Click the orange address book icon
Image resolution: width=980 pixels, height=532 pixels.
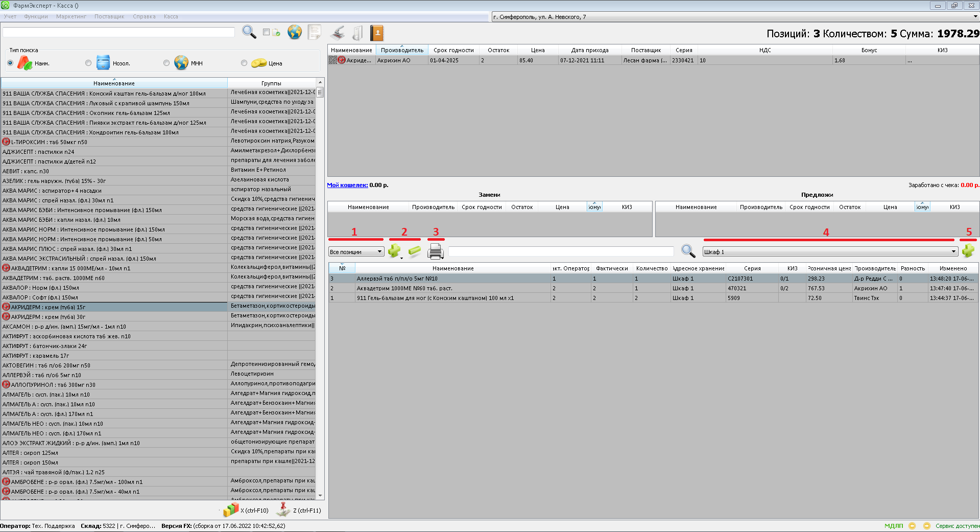(376, 33)
